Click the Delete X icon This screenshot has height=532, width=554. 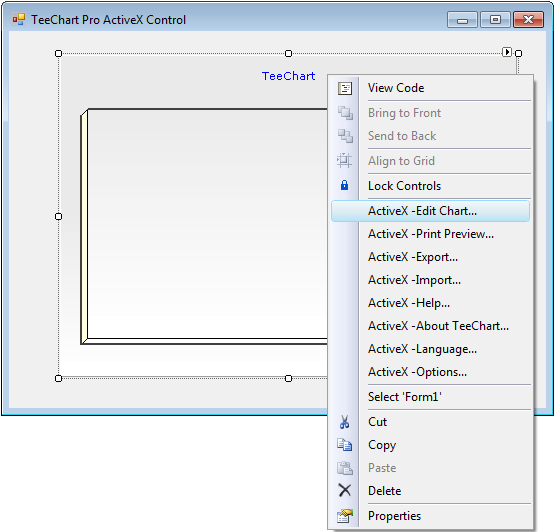click(344, 490)
